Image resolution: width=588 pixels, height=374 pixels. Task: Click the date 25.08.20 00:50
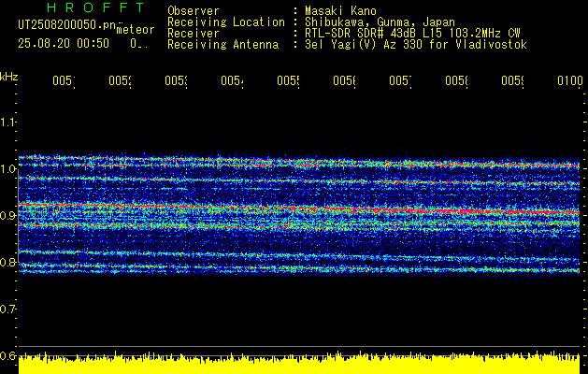(x=64, y=44)
